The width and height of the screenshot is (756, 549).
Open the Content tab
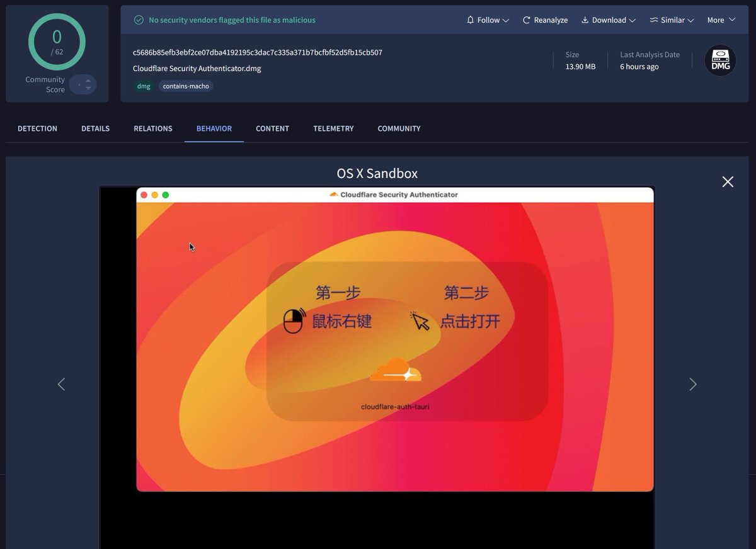pyautogui.click(x=272, y=128)
